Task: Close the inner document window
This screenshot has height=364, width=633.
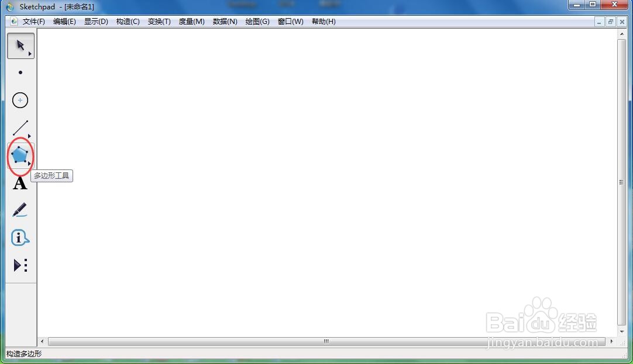Action: pos(622,22)
